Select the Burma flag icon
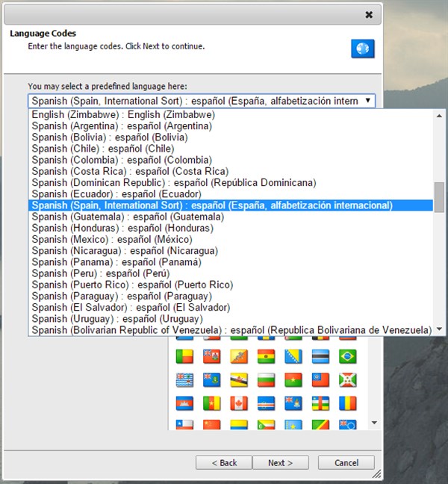Viewport: 448px width, 484px height. [x=320, y=380]
